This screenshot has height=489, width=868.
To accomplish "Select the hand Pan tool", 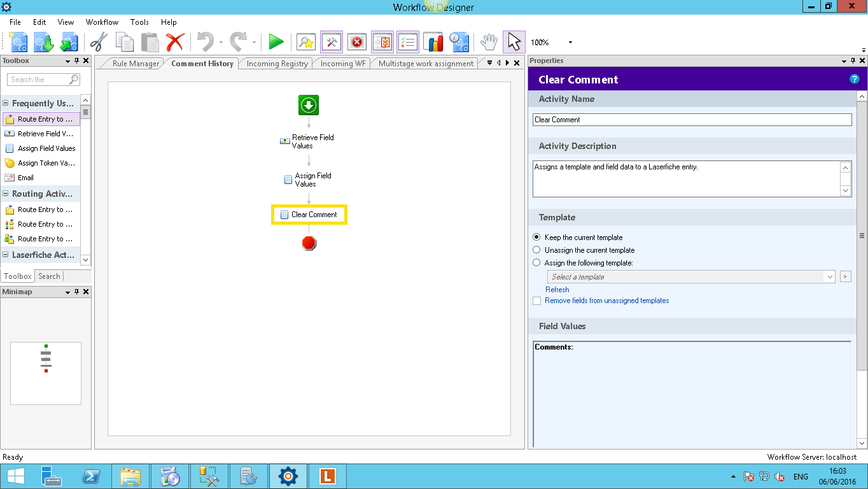I will (x=488, y=42).
